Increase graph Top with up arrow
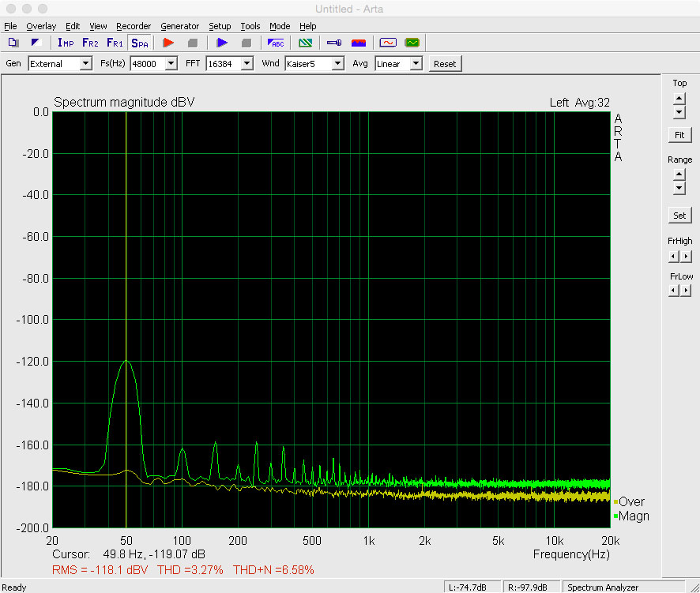This screenshot has width=700, height=593. [x=679, y=99]
